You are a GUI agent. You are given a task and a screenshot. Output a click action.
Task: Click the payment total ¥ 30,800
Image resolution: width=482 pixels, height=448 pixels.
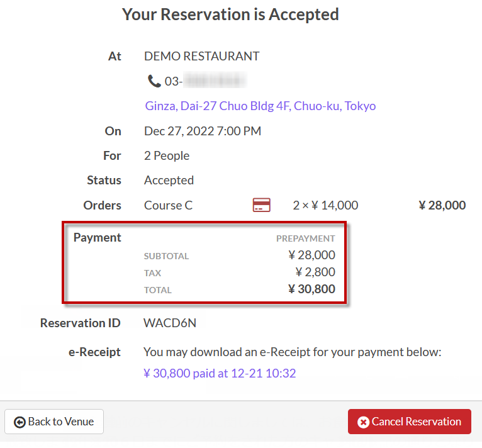[311, 289]
